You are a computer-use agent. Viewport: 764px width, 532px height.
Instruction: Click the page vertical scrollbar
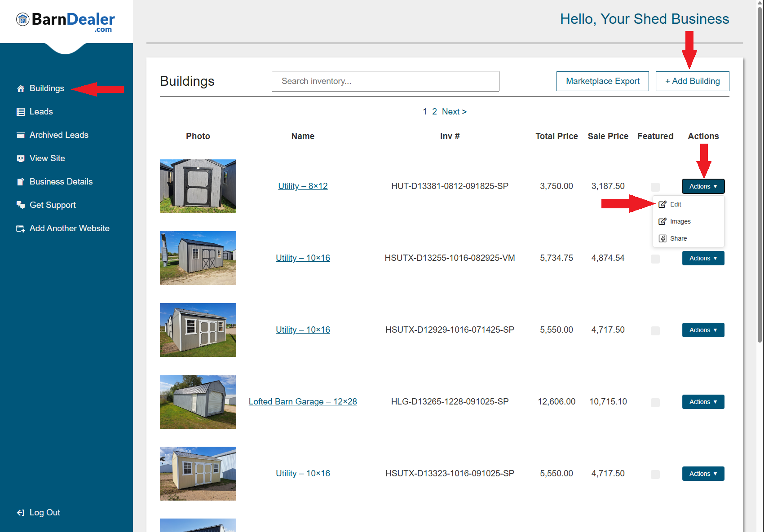760,175
